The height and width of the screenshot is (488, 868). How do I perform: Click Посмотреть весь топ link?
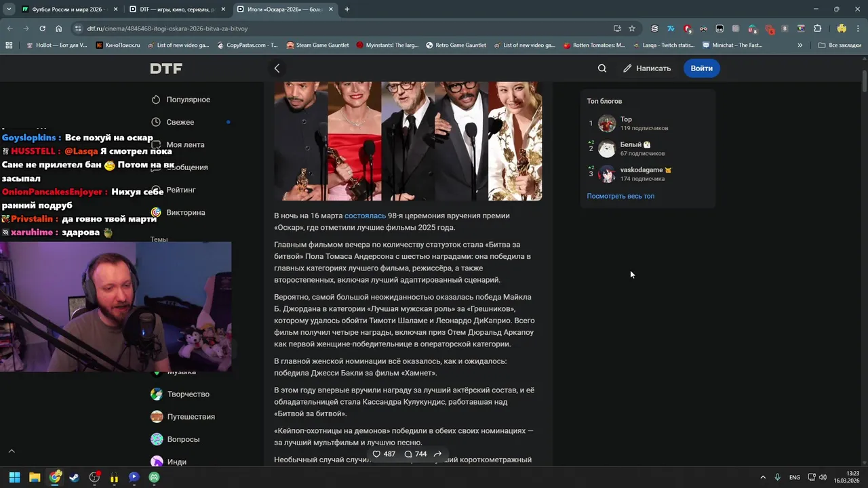(x=620, y=196)
